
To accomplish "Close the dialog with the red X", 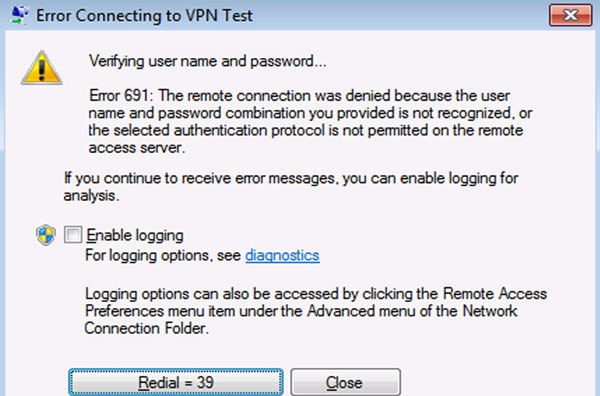I will [x=571, y=16].
